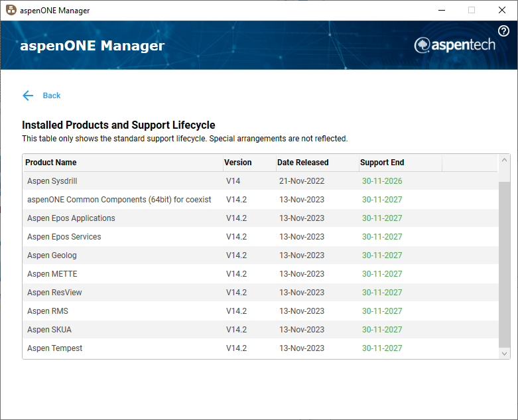Click the support end date for Aspen Tempest
This screenshot has width=518, height=420.
click(382, 348)
